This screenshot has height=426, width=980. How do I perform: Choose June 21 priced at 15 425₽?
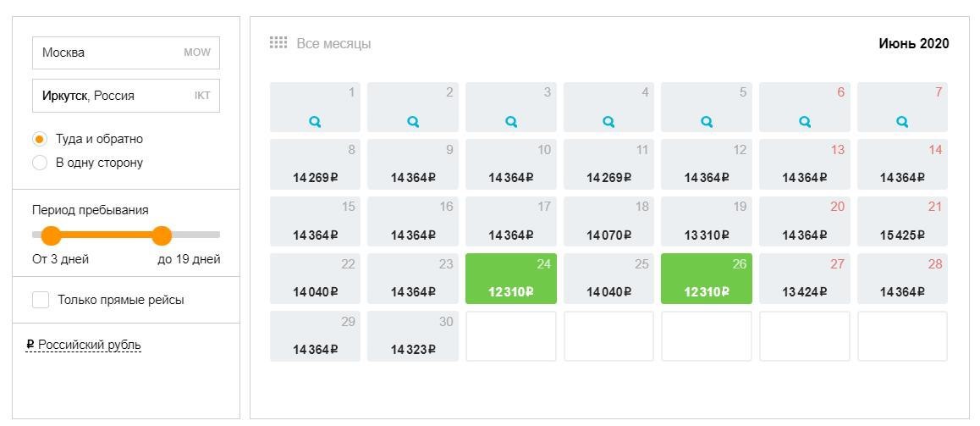point(902,220)
